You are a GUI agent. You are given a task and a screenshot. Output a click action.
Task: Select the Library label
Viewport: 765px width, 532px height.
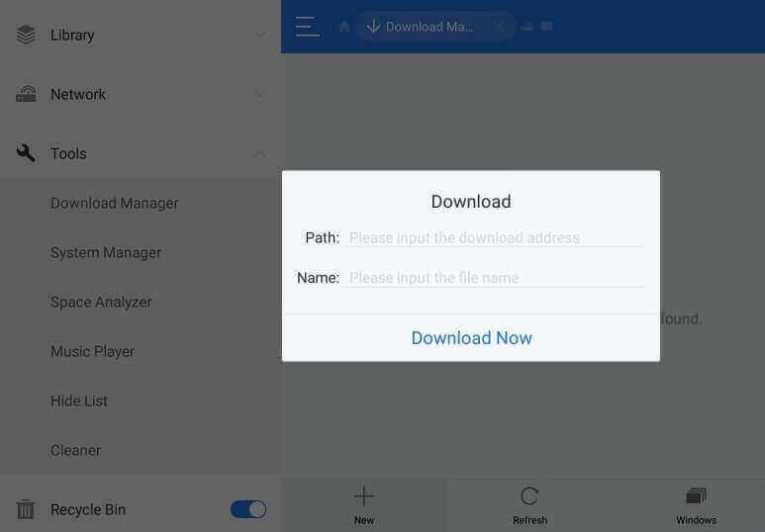click(72, 36)
